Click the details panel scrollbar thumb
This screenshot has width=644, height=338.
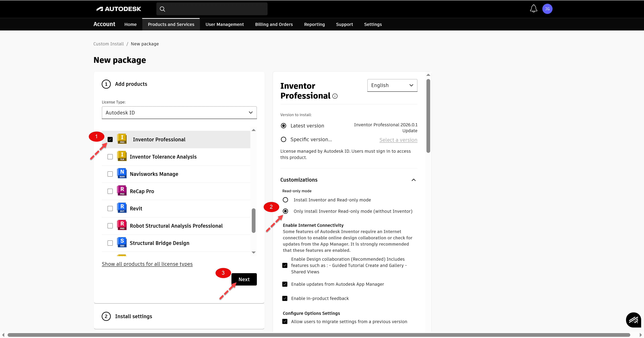coord(428,116)
